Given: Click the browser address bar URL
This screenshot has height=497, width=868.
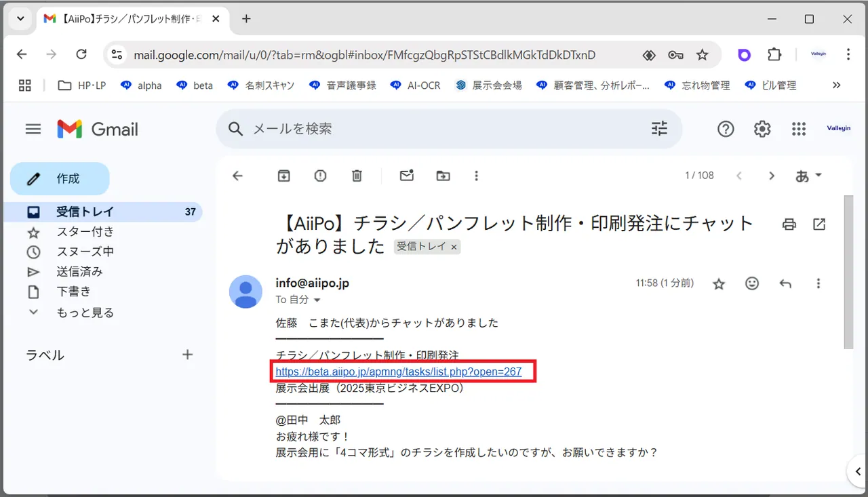Looking at the screenshot, I should point(365,55).
